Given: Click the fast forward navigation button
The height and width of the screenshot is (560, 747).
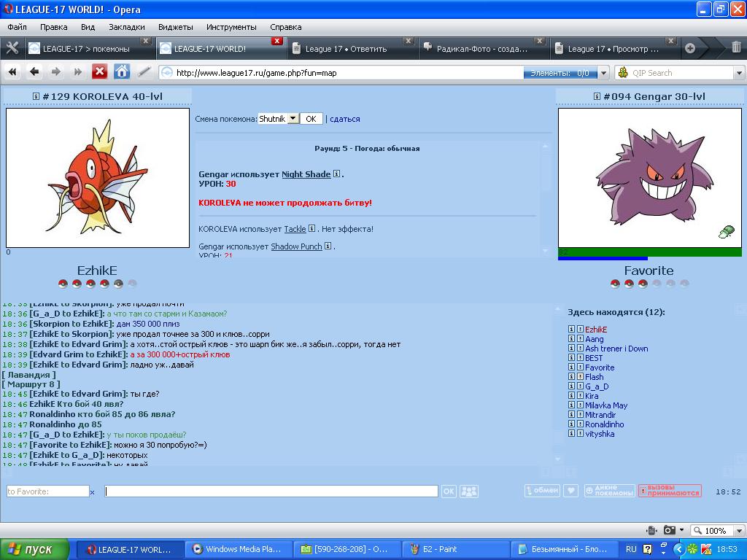Looking at the screenshot, I should pos(77,72).
